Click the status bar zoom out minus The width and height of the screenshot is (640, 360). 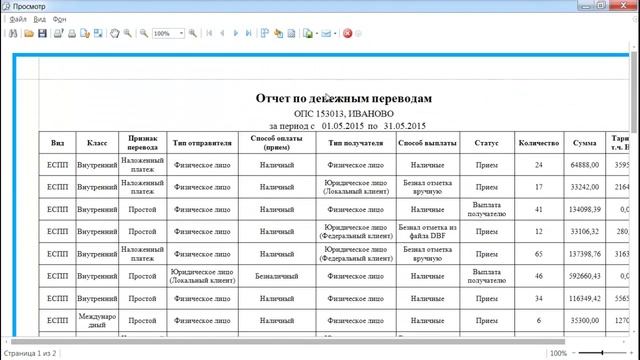pyautogui.click(x=573, y=353)
